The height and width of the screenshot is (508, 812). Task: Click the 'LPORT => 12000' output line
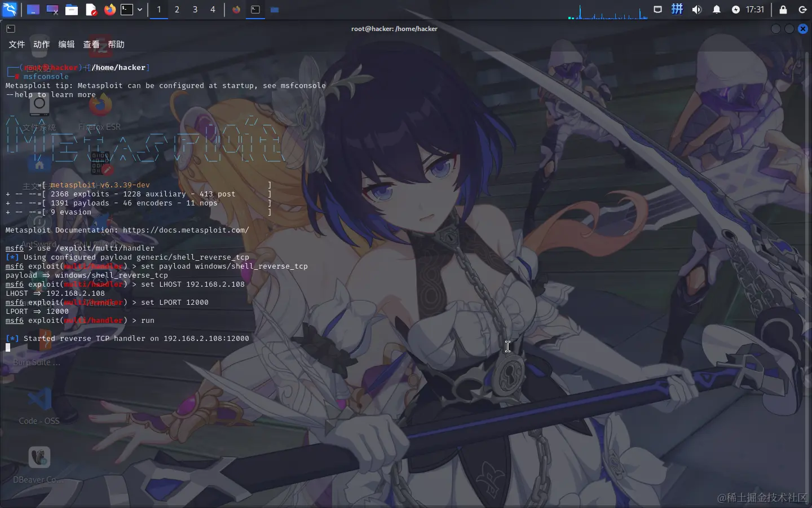pos(37,312)
